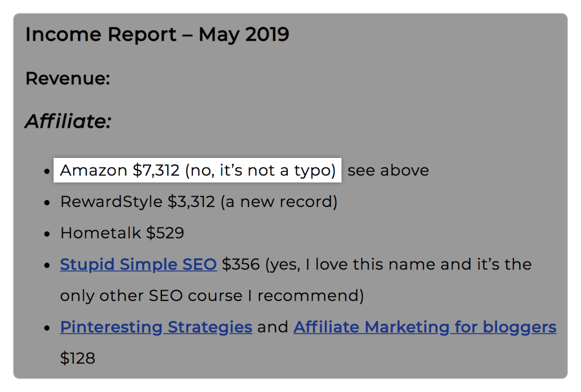Click the word and between the two course links

[x=272, y=327]
